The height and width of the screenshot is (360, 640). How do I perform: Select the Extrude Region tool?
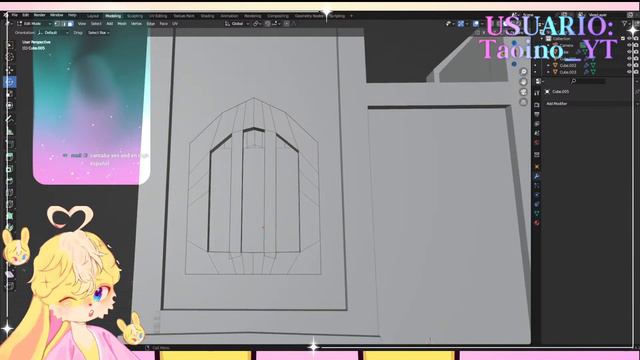[10, 156]
